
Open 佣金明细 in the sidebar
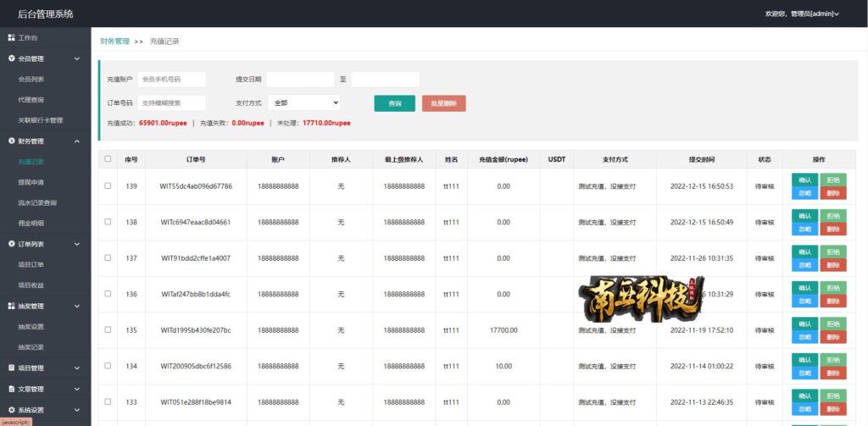click(x=31, y=224)
